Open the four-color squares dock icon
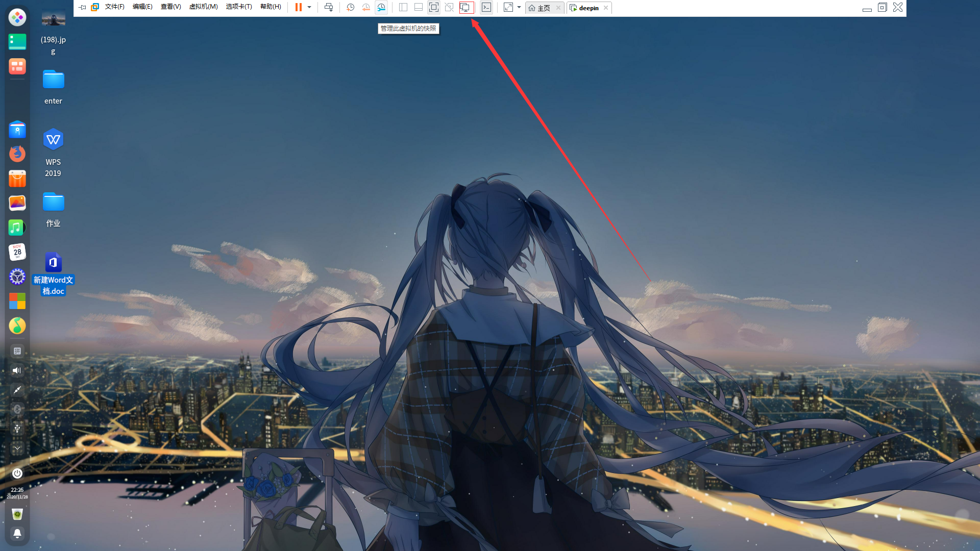Viewport: 980px width, 551px height. pos(17,301)
